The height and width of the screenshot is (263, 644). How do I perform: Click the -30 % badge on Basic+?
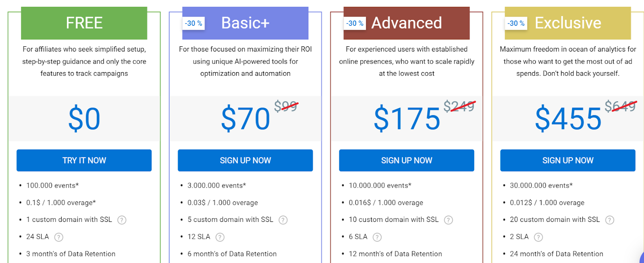pos(194,23)
